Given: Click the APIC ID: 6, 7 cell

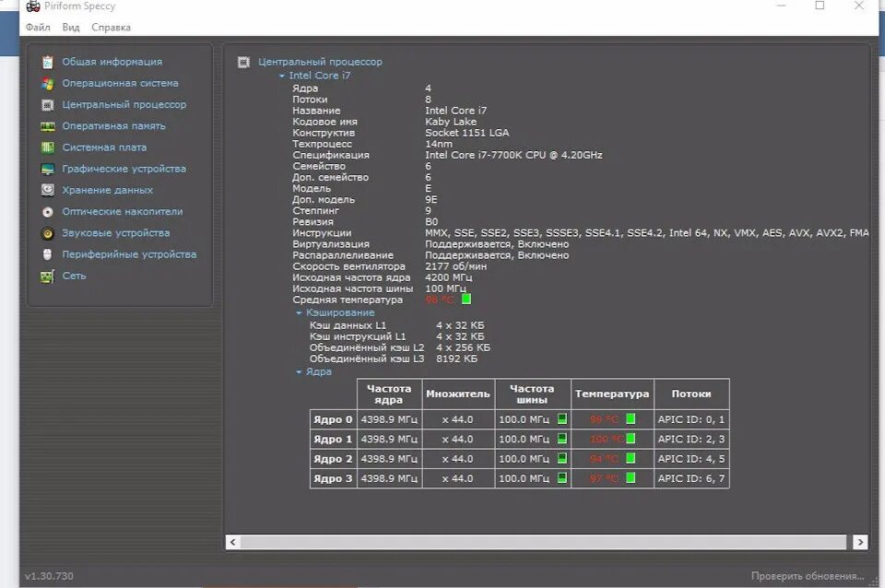Looking at the screenshot, I should pyautogui.click(x=691, y=478).
